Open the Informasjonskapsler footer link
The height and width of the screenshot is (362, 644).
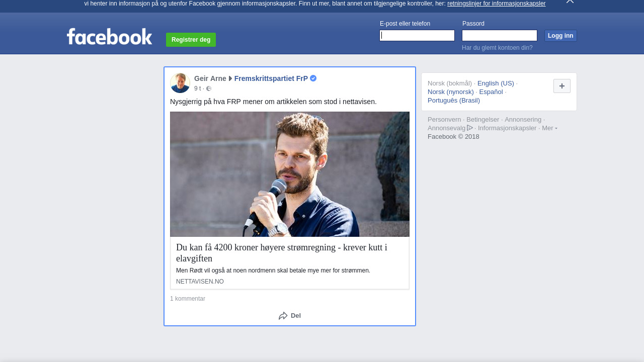[x=507, y=128]
